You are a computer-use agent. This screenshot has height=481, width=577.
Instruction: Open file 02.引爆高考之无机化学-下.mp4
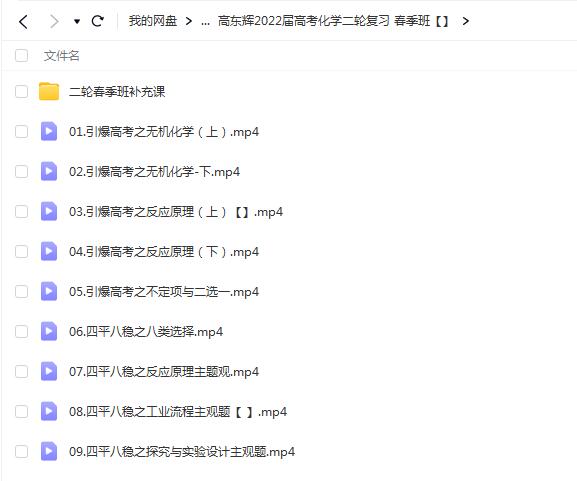coord(155,172)
